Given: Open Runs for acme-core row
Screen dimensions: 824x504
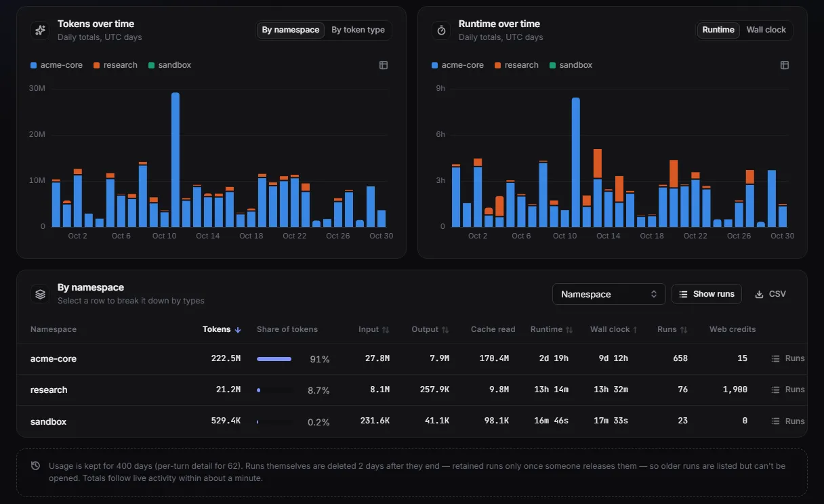Looking at the screenshot, I should click(x=787, y=358).
